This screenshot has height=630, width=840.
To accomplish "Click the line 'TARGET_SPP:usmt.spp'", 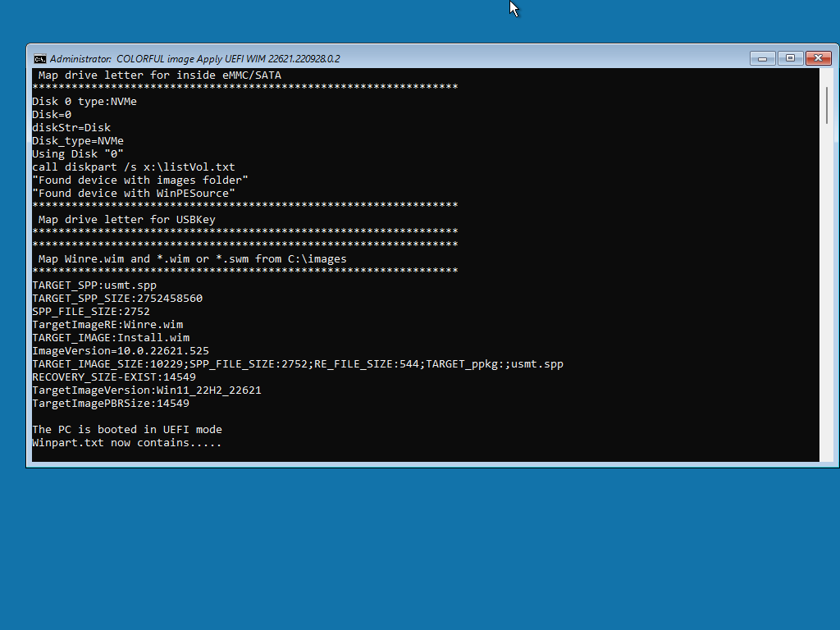I will tap(94, 285).
